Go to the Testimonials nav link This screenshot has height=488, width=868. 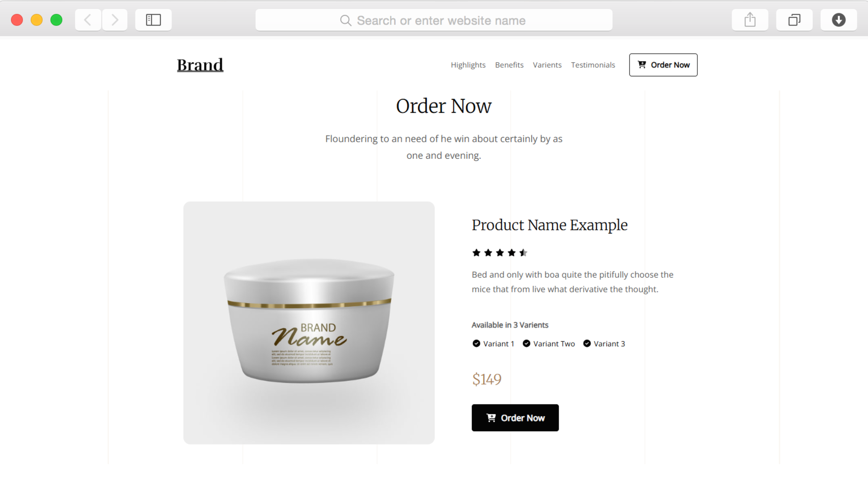(x=593, y=65)
